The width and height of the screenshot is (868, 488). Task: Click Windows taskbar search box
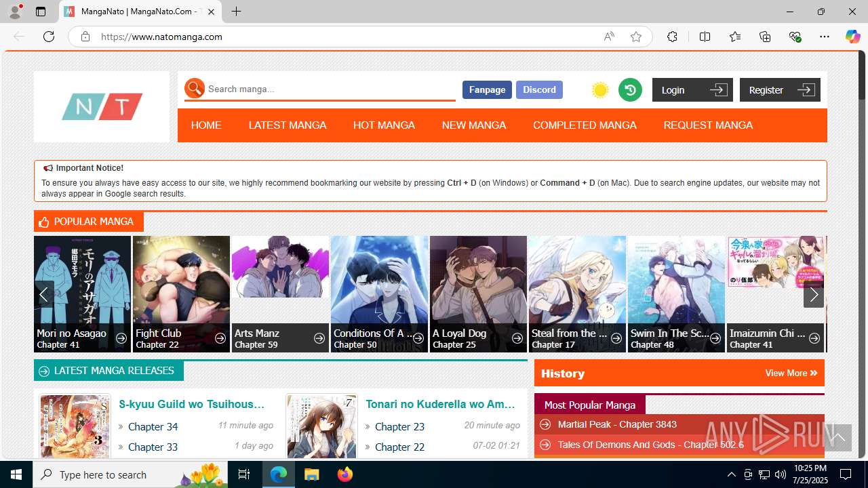[130, 474]
